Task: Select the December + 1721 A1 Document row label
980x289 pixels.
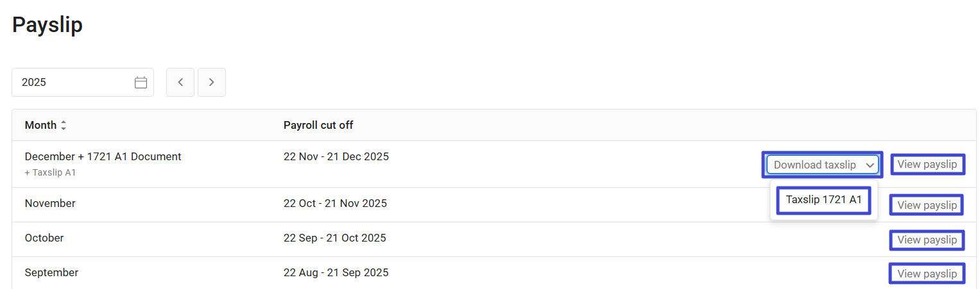Action: point(103,156)
